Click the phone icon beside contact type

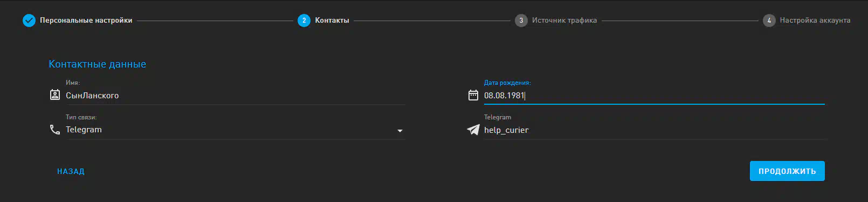[x=55, y=130]
